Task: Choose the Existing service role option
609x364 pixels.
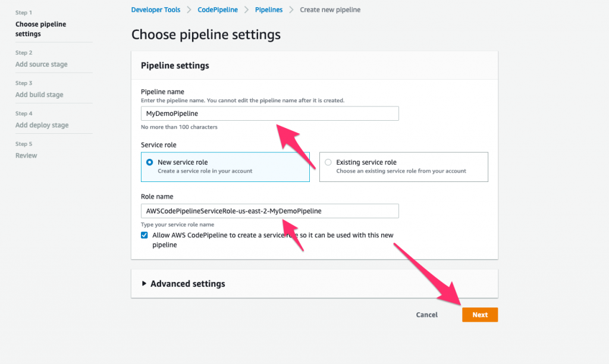Action: [x=328, y=162]
